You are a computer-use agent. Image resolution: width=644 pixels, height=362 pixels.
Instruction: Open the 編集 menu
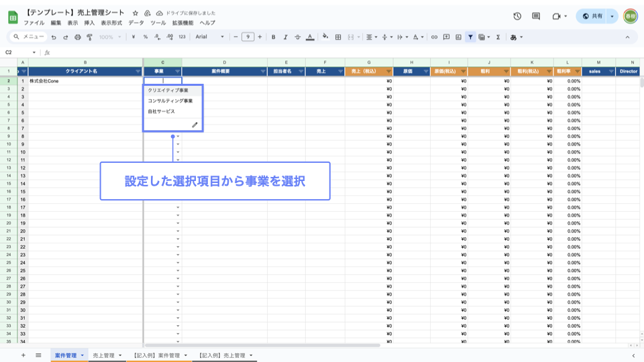click(56, 23)
